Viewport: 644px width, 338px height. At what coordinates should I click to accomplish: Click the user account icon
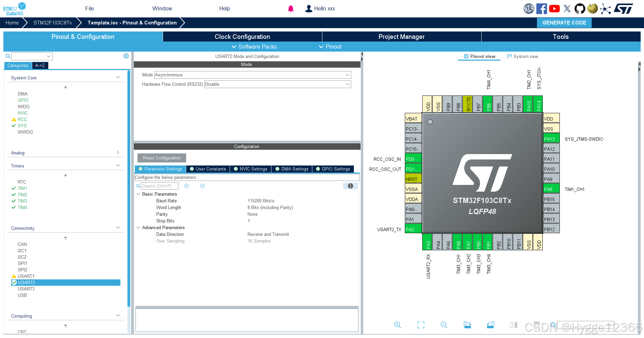pyautogui.click(x=309, y=9)
